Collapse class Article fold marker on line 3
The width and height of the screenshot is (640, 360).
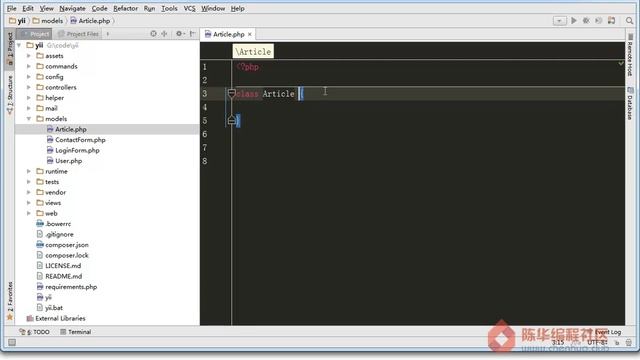click(x=231, y=93)
